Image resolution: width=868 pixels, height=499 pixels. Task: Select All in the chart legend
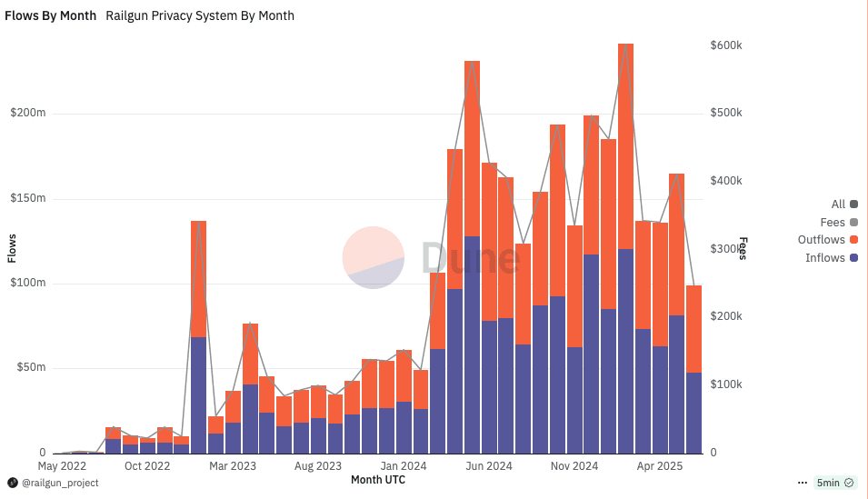pyautogui.click(x=837, y=205)
